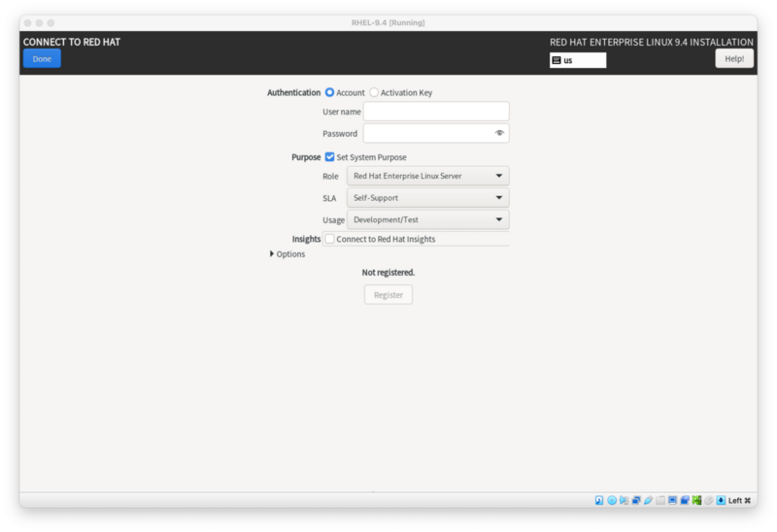Open the USB devices status icon
This screenshot has height=532, width=777.
click(648, 500)
